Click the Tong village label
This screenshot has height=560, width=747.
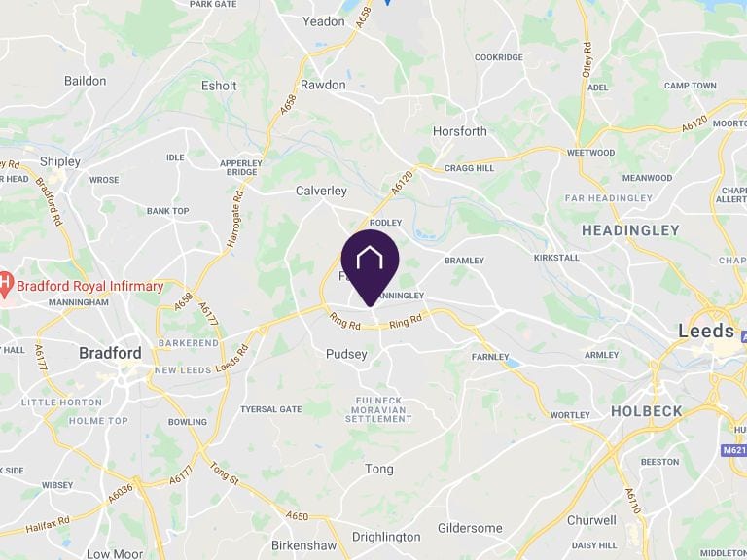[379, 469]
